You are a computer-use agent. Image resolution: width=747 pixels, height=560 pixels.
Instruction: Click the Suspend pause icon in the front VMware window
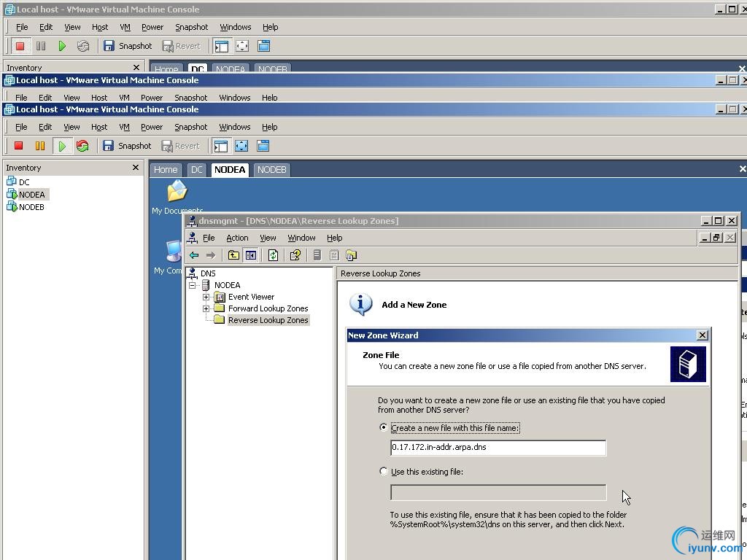pos(40,146)
